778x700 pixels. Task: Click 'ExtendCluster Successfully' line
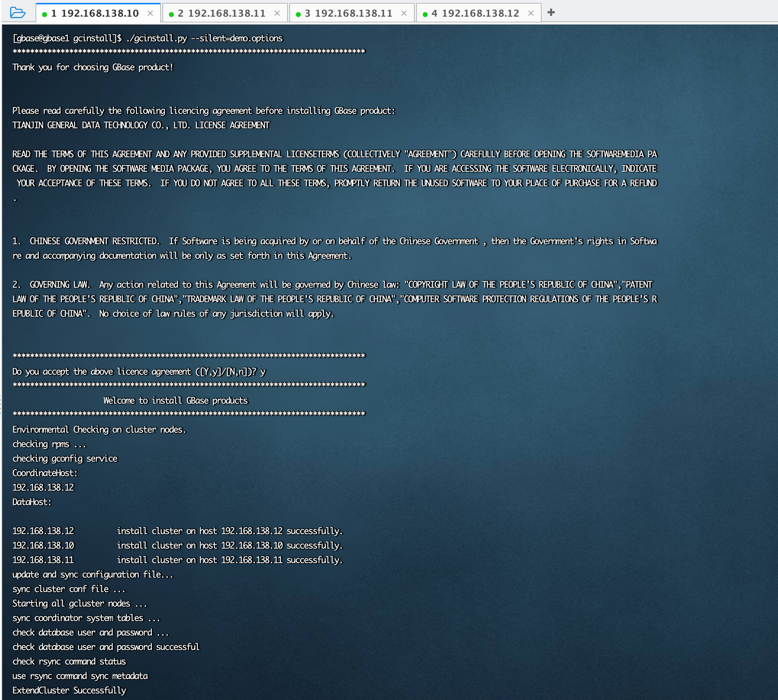point(69,690)
